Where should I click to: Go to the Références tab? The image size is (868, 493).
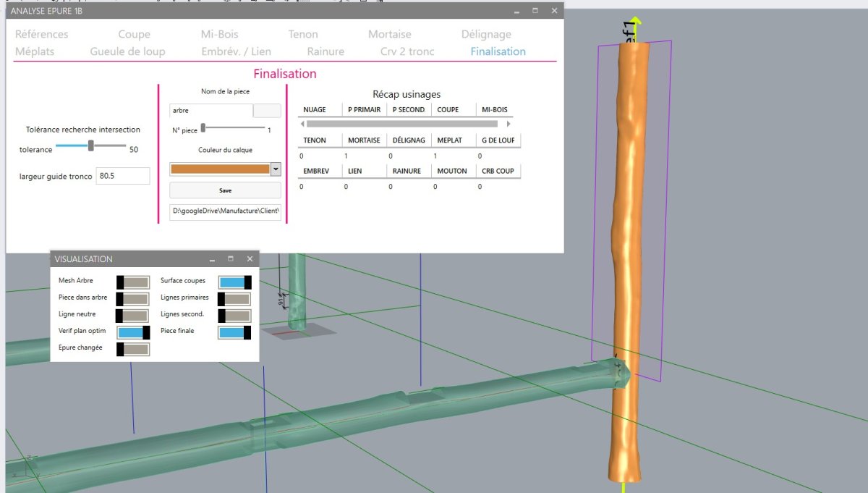coord(42,34)
